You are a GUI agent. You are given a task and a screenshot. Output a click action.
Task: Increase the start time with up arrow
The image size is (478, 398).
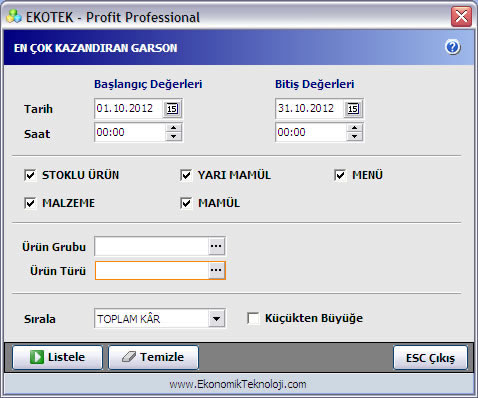173,128
